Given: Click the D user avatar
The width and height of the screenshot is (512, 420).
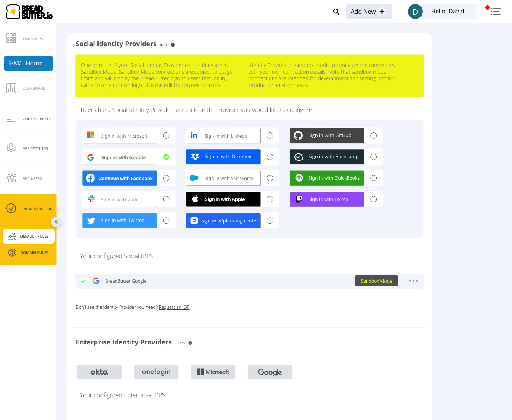Looking at the screenshot, I should coord(415,12).
